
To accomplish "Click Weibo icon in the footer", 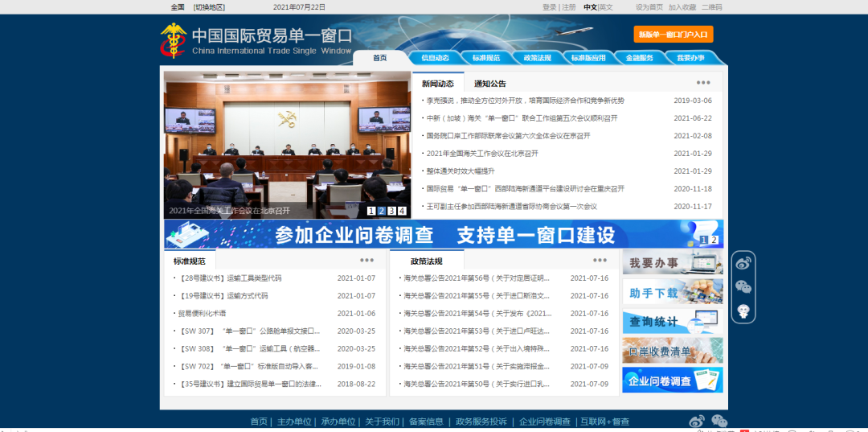I will click(697, 422).
